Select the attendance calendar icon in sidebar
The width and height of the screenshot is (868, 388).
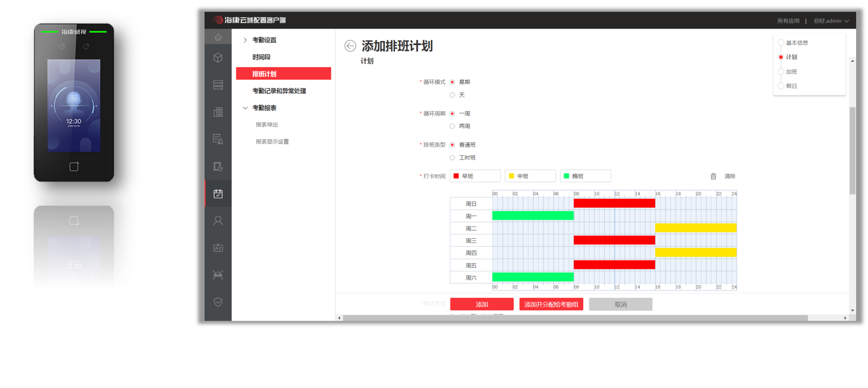click(218, 194)
